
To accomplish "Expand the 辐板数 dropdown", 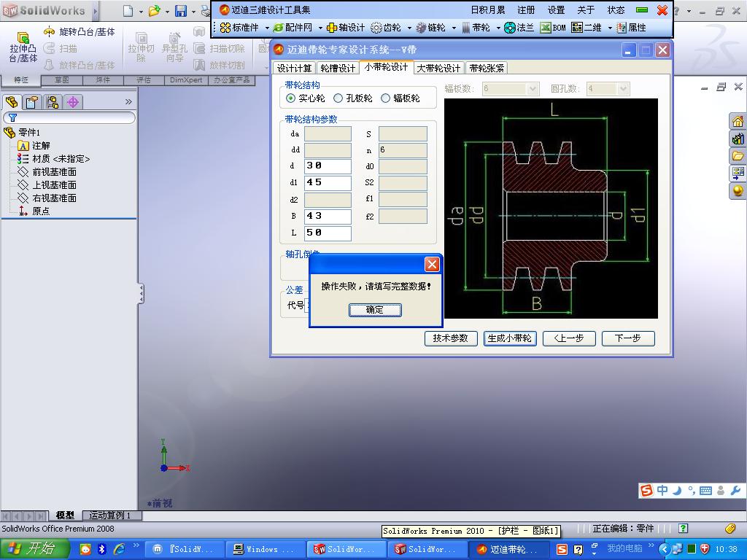I will [x=533, y=88].
